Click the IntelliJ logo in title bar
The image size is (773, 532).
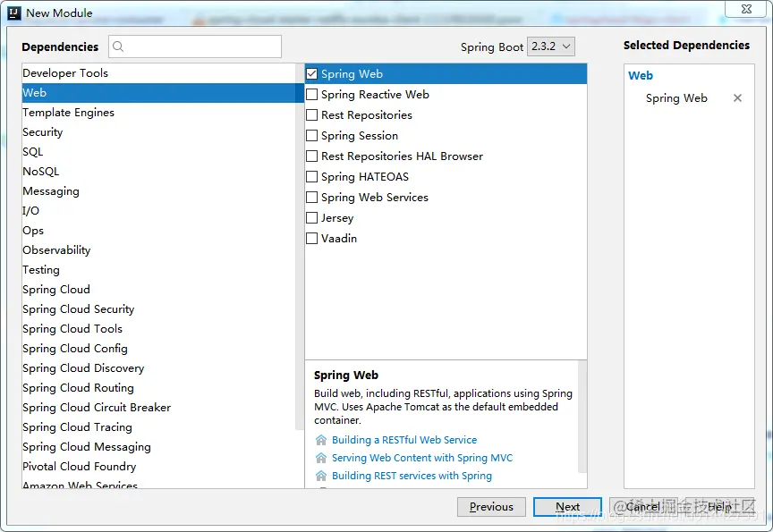click(14, 13)
